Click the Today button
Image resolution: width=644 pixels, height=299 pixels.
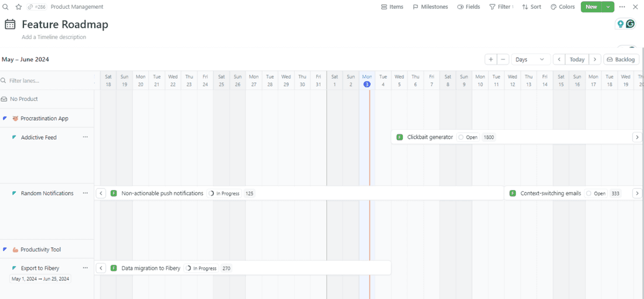point(577,60)
